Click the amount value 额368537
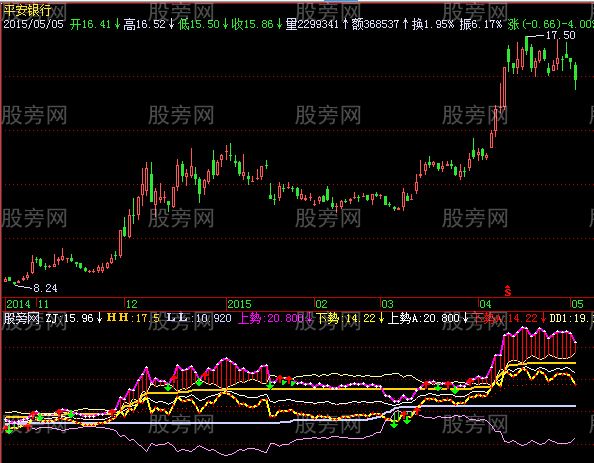This screenshot has width=594, height=463. point(375,24)
